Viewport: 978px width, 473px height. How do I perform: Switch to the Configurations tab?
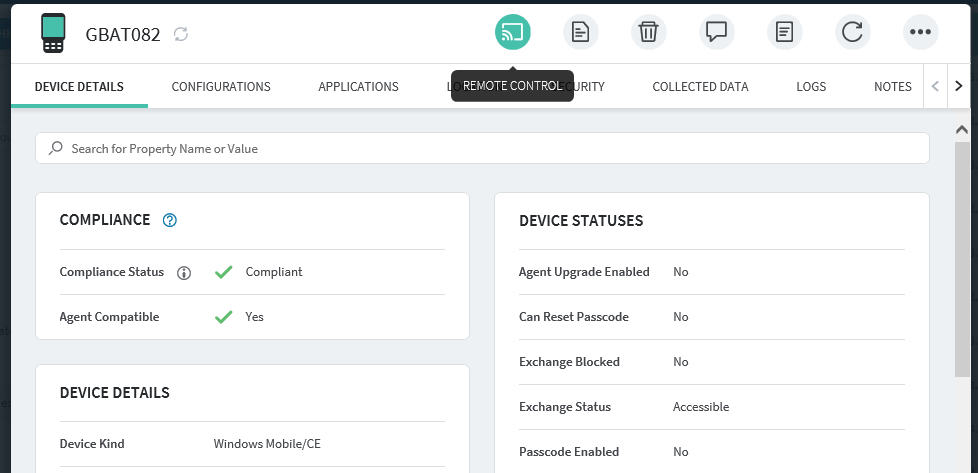(x=221, y=87)
